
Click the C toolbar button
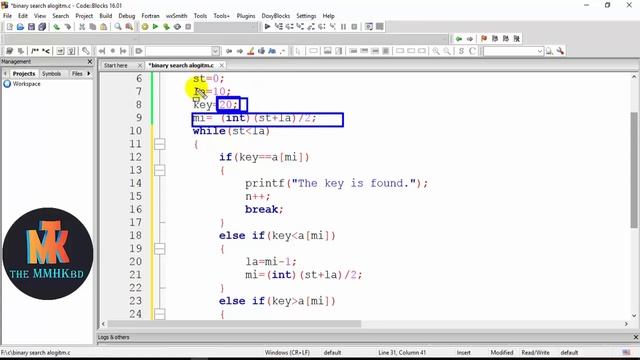(472, 51)
